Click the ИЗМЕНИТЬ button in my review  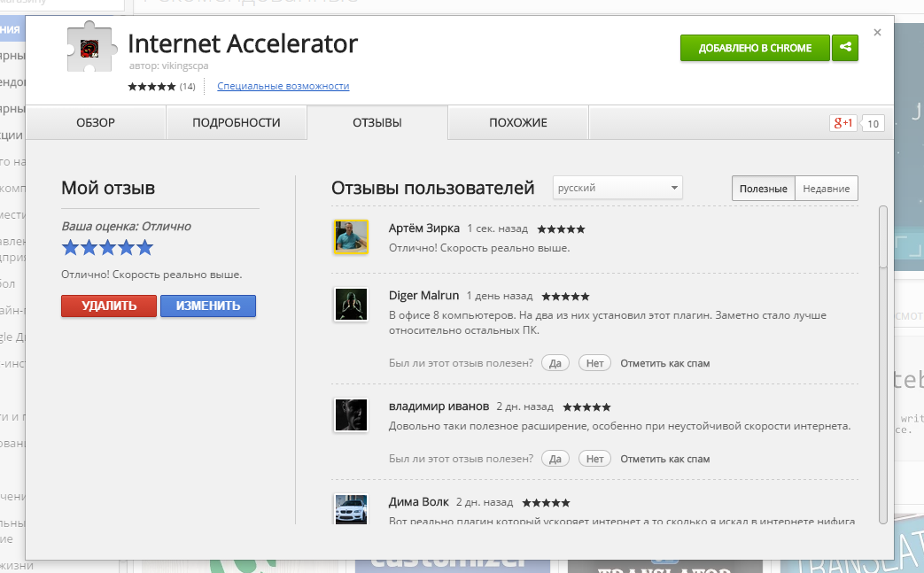(x=208, y=306)
